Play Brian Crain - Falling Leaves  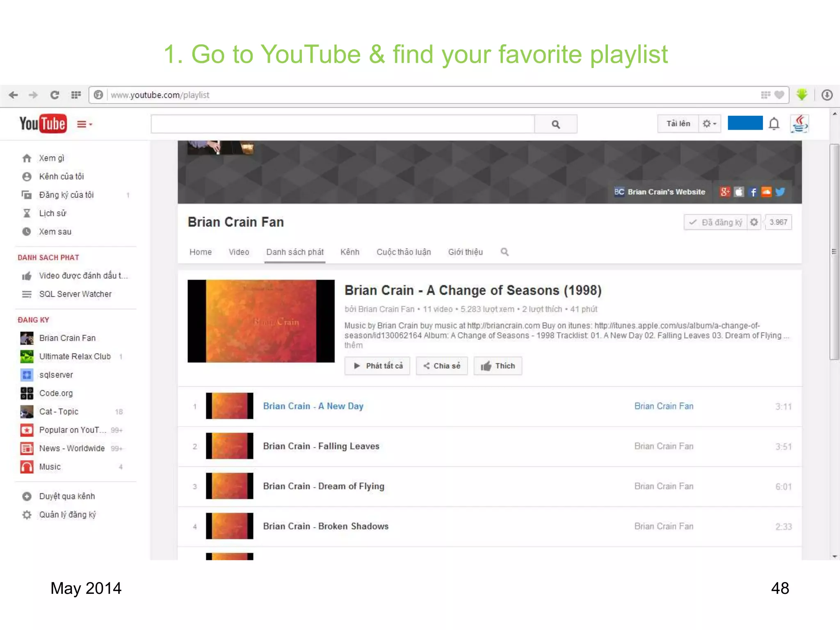pyautogui.click(x=321, y=446)
